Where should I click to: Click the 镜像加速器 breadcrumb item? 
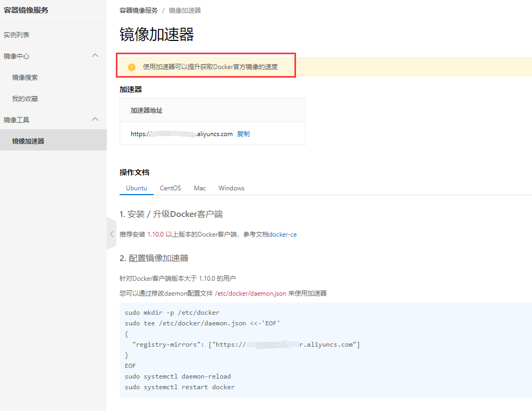(185, 11)
